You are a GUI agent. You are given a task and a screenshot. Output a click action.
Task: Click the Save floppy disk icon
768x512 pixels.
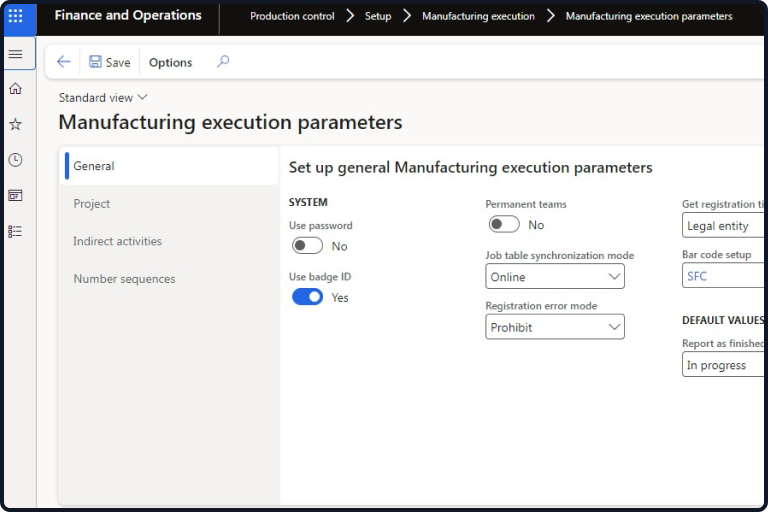95,62
